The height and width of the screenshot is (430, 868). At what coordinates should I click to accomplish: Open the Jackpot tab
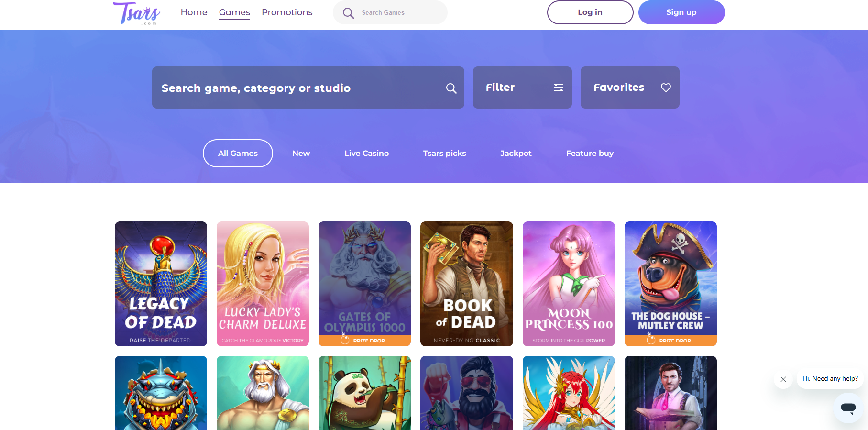tap(516, 153)
